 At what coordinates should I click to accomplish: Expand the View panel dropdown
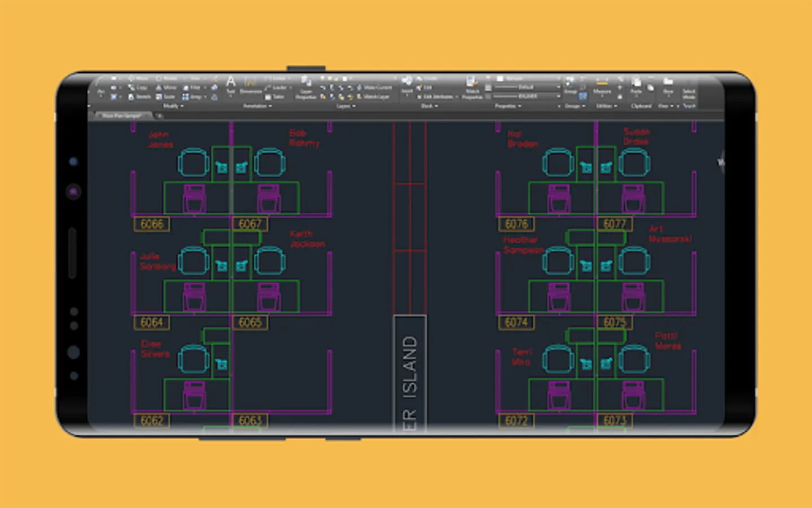tap(667, 106)
